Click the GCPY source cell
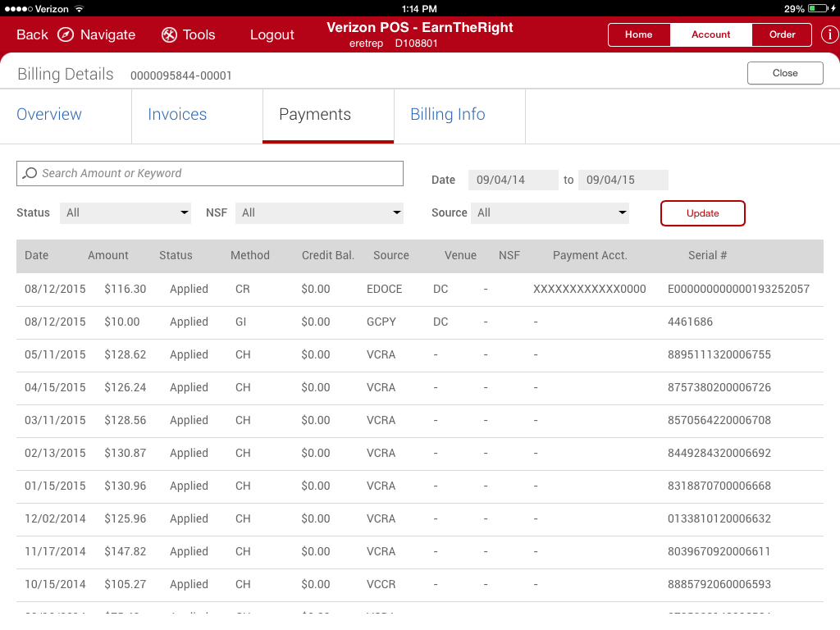Screen dimensions: 840x630 tap(381, 322)
